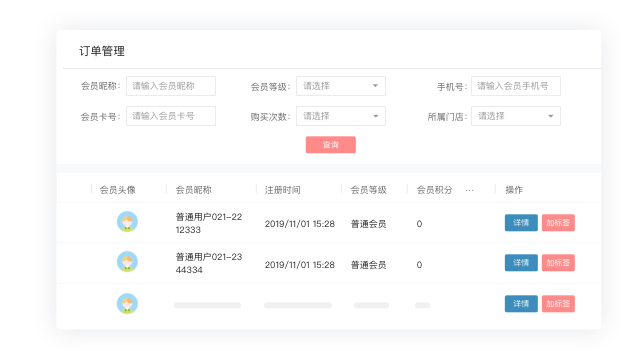Click the 会员卡号 input field
This screenshot has height=360, width=640.
(x=171, y=116)
